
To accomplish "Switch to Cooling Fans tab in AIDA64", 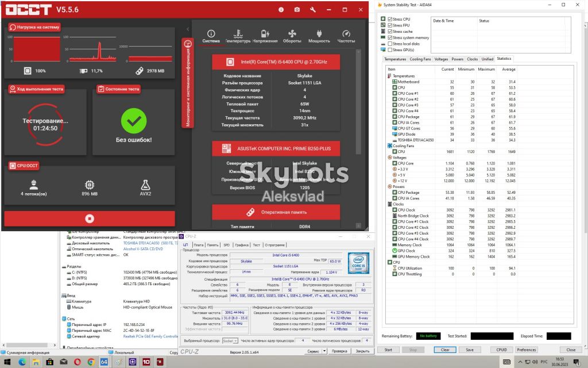I will click(x=420, y=59).
